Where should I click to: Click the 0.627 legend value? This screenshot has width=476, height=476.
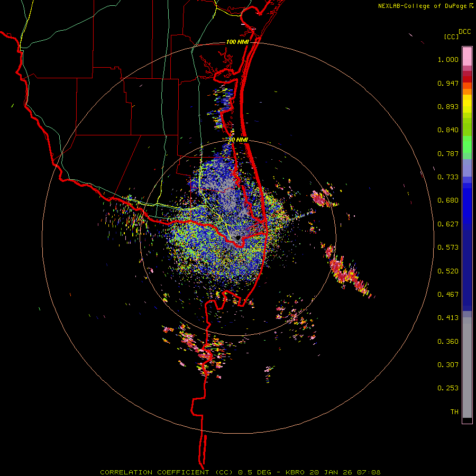tap(448, 224)
